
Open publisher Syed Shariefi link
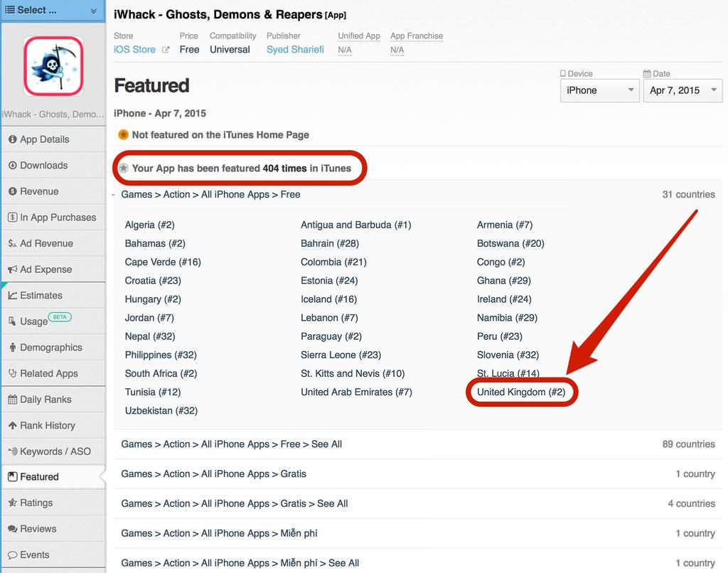click(x=295, y=50)
